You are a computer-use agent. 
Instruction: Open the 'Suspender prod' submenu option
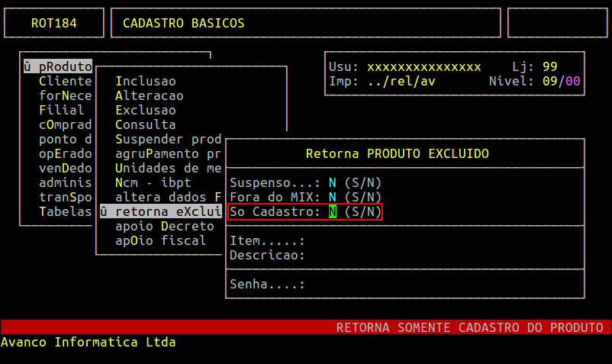(168, 140)
